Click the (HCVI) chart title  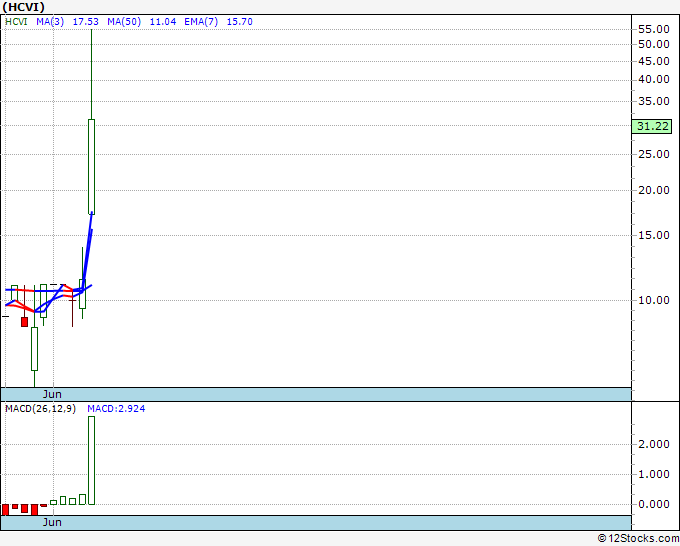[23, 7]
